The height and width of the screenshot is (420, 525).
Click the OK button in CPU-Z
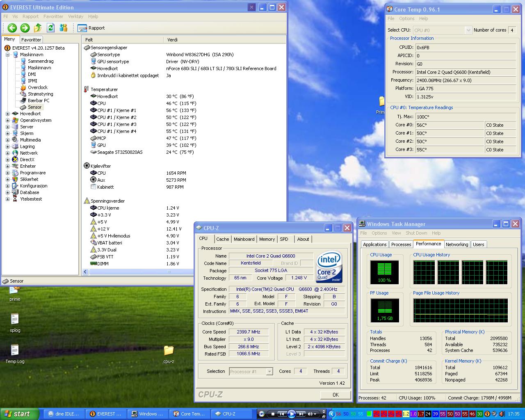336,395
